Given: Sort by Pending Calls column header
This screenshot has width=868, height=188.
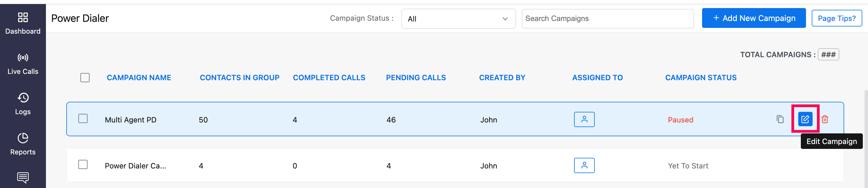Looking at the screenshot, I should pos(415,78).
